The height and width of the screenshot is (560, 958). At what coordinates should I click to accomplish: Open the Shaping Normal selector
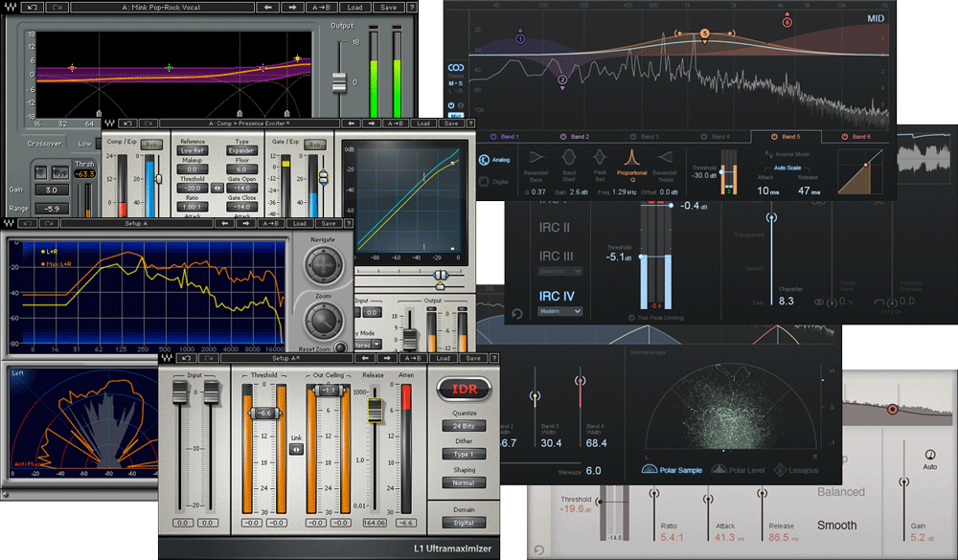463,482
